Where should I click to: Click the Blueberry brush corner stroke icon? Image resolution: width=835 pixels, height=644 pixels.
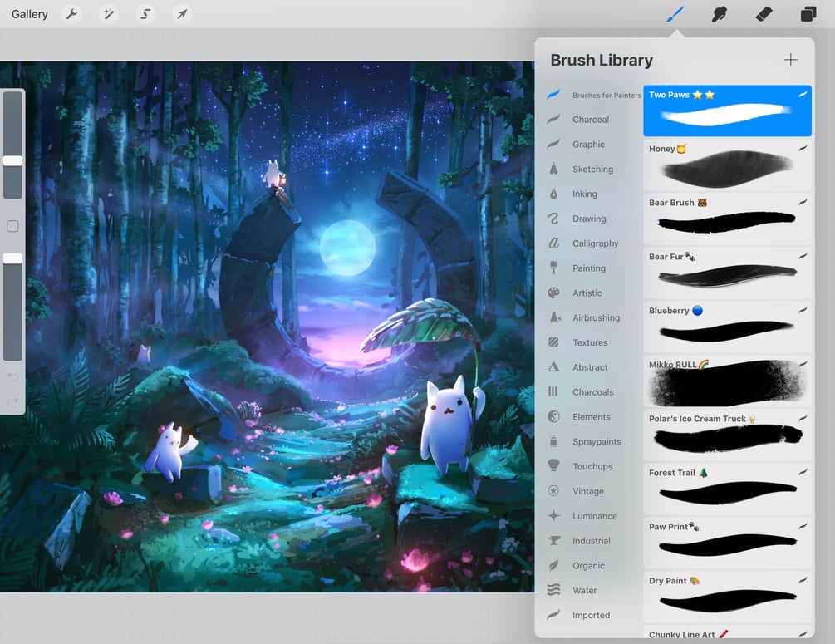803,310
